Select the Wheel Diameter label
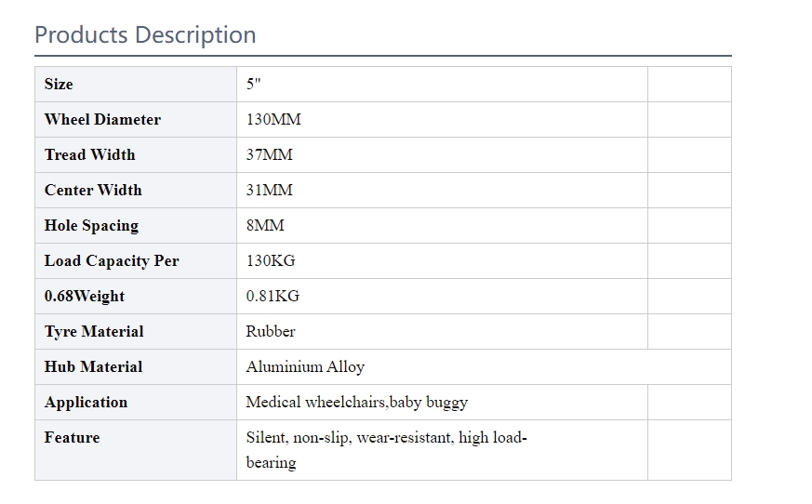The width and height of the screenshot is (812, 504). (102, 120)
